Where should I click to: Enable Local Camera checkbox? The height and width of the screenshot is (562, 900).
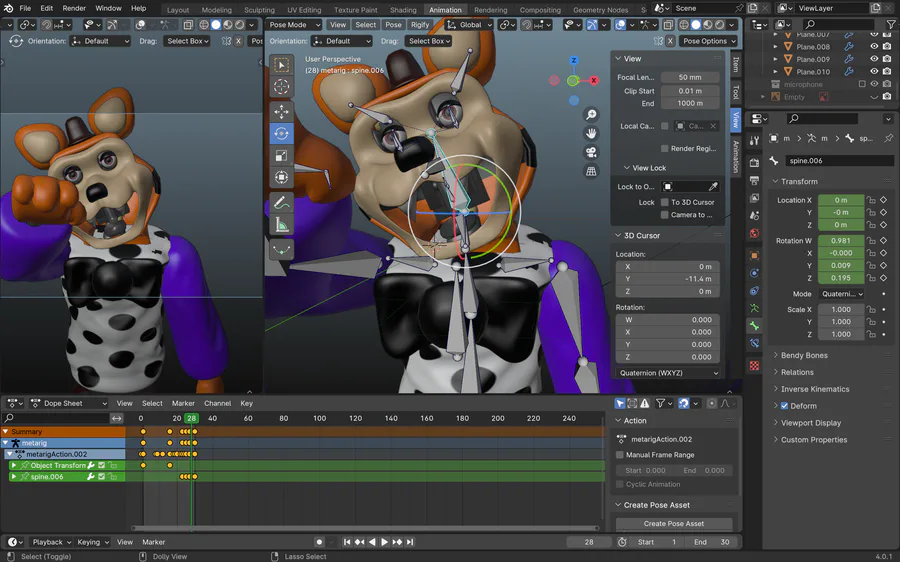click(665, 126)
